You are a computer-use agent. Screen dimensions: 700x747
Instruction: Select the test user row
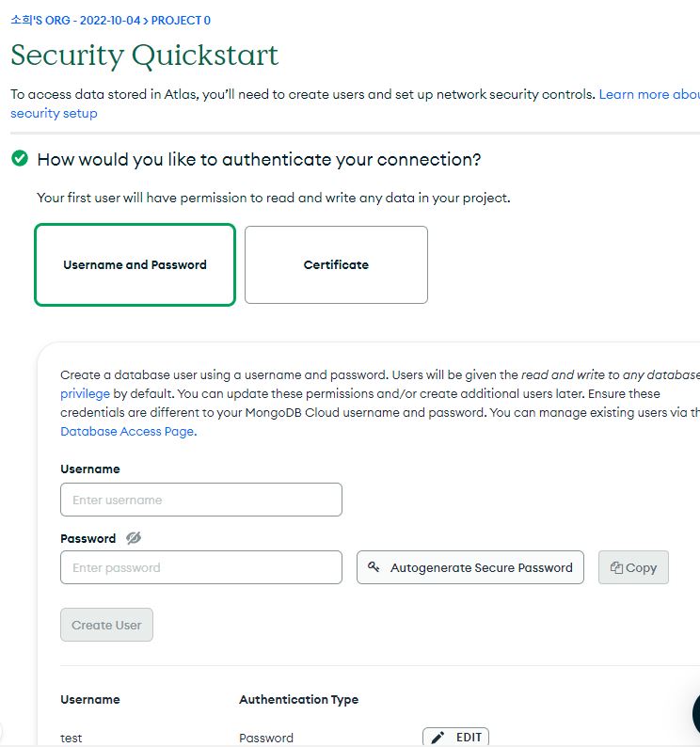[72, 738]
